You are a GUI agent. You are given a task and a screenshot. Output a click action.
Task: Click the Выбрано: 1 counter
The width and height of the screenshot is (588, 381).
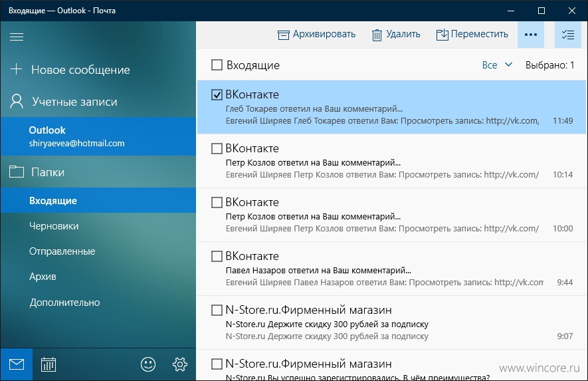(549, 65)
